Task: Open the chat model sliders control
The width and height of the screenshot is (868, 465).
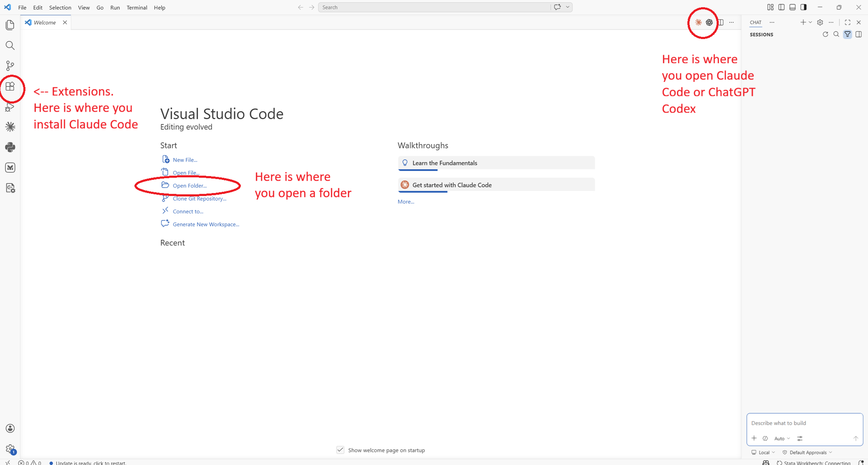Action: (x=800, y=439)
